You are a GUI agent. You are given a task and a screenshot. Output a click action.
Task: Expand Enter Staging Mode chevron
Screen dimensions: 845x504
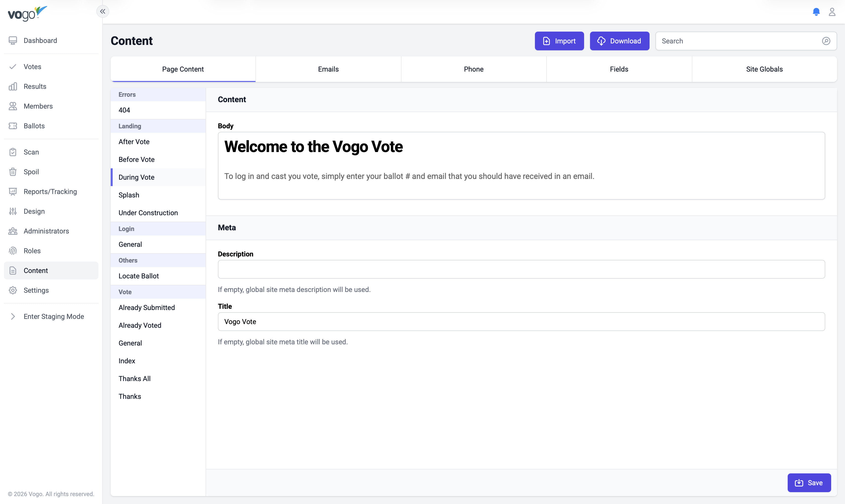[x=13, y=316]
